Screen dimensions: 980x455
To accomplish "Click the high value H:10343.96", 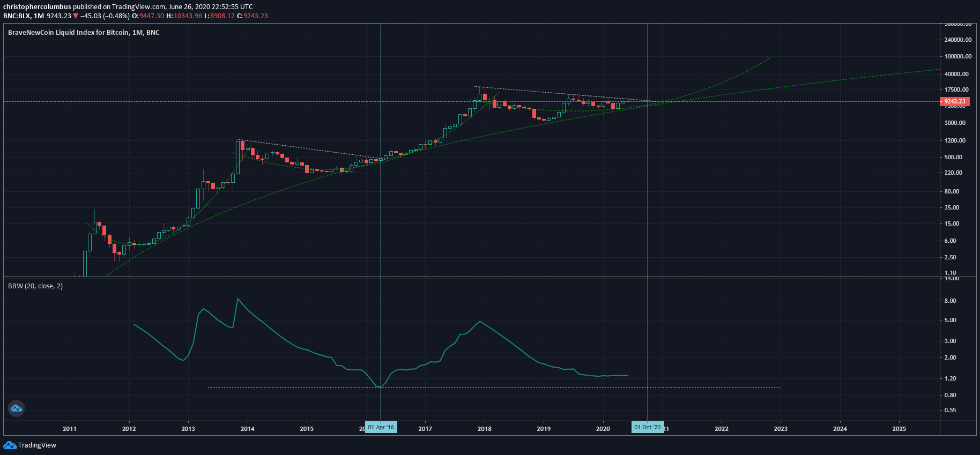I will pyautogui.click(x=184, y=16).
